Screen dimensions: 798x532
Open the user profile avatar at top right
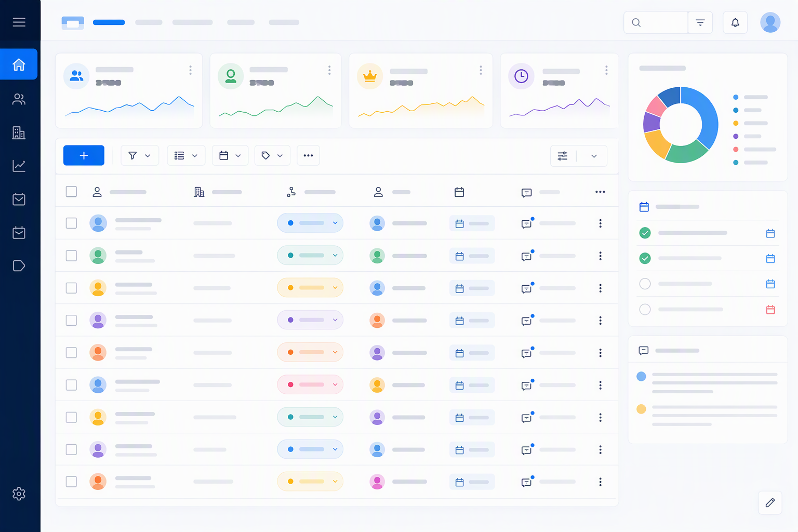tap(770, 22)
